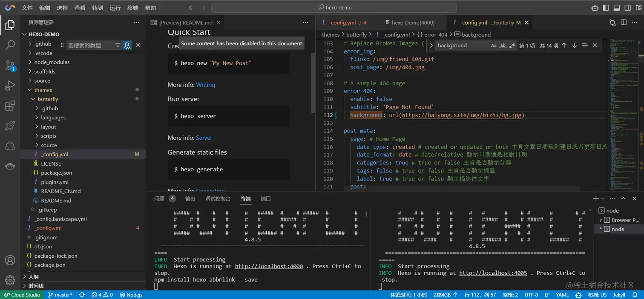Toggle Match Case in find widget

point(494,46)
